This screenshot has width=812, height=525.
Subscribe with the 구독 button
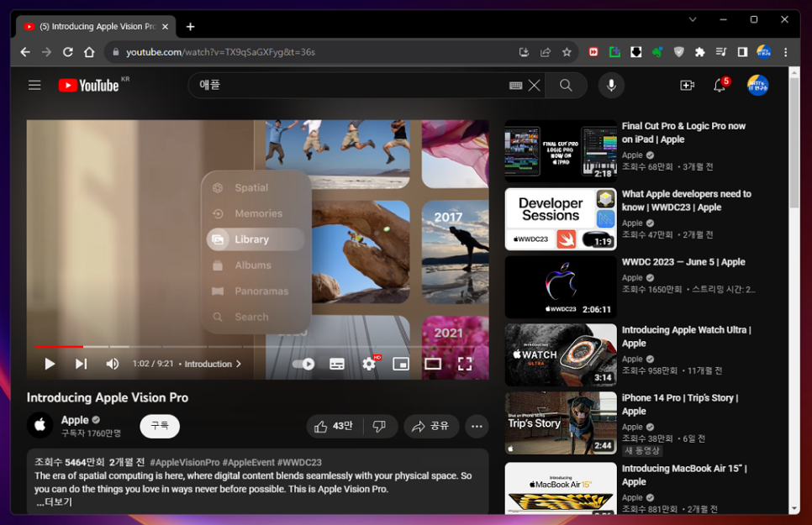(x=160, y=426)
